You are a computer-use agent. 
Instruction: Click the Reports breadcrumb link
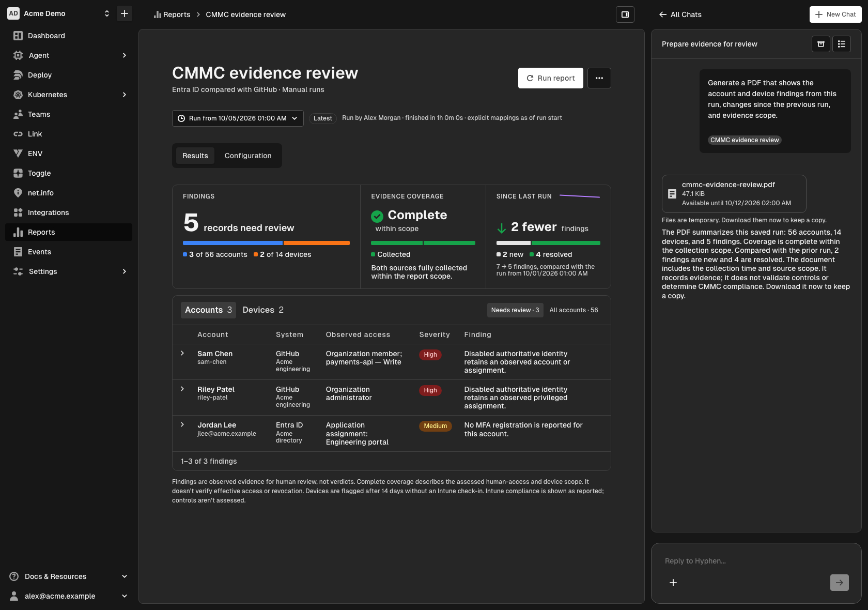tap(172, 14)
